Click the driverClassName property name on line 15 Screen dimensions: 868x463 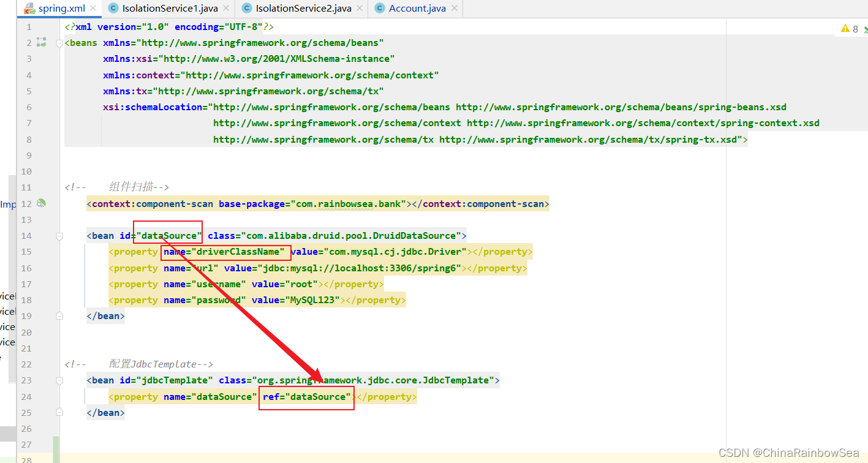(224, 252)
